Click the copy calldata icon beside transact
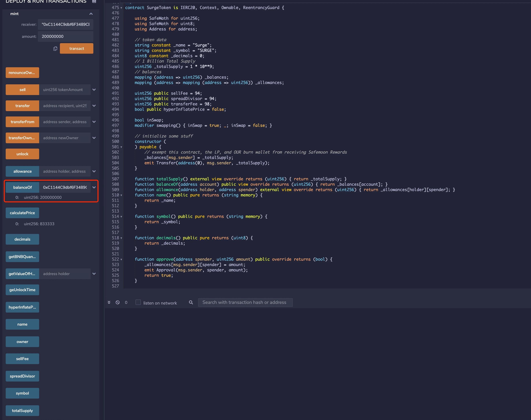Image resolution: width=531 pixels, height=420 pixels. pyautogui.click(x=55, y=49)
